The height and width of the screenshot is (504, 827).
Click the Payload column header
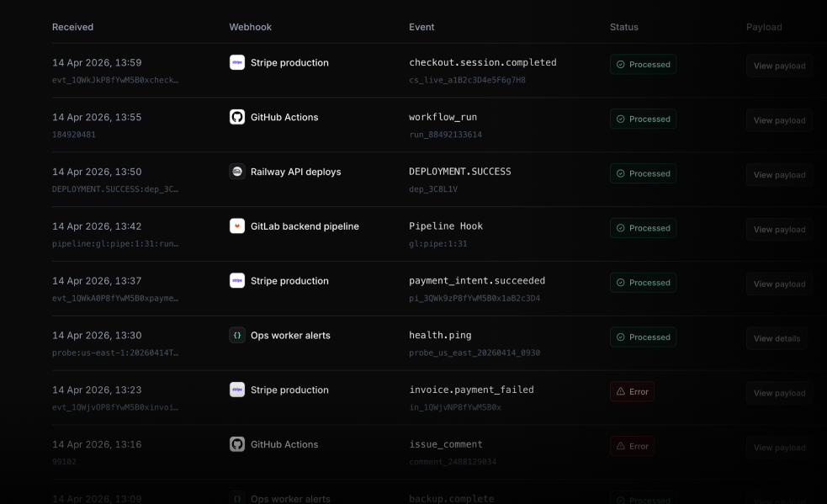(764, 26)
